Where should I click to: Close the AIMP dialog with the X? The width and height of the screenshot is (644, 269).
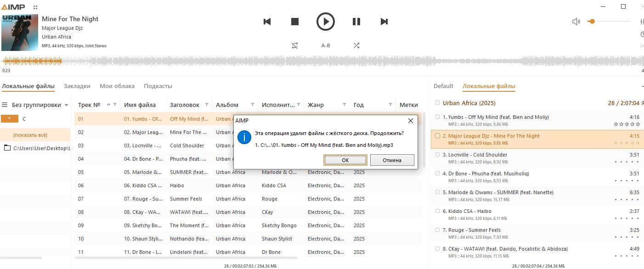411,121
